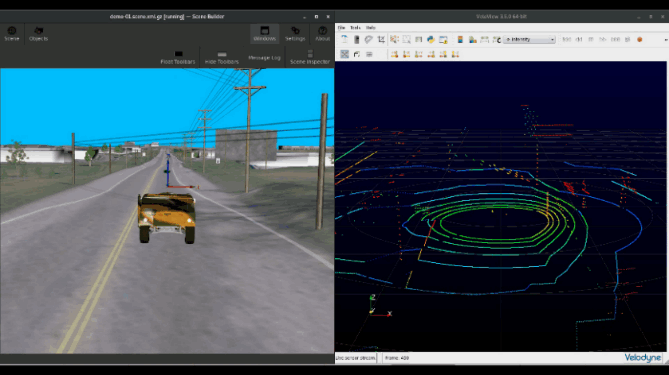
Task: Click the sensor stream icon in VeloView
Action: [357, 40]
